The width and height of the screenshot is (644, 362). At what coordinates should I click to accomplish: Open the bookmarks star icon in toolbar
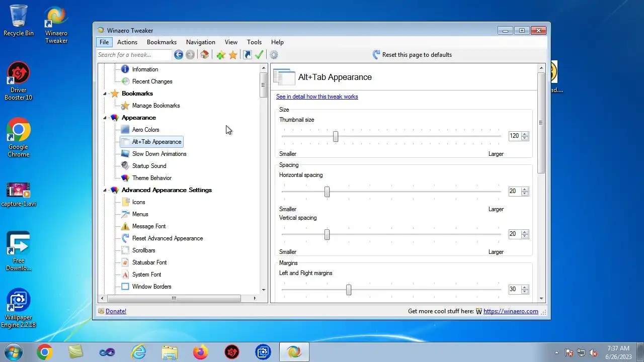tap(233, 55)
